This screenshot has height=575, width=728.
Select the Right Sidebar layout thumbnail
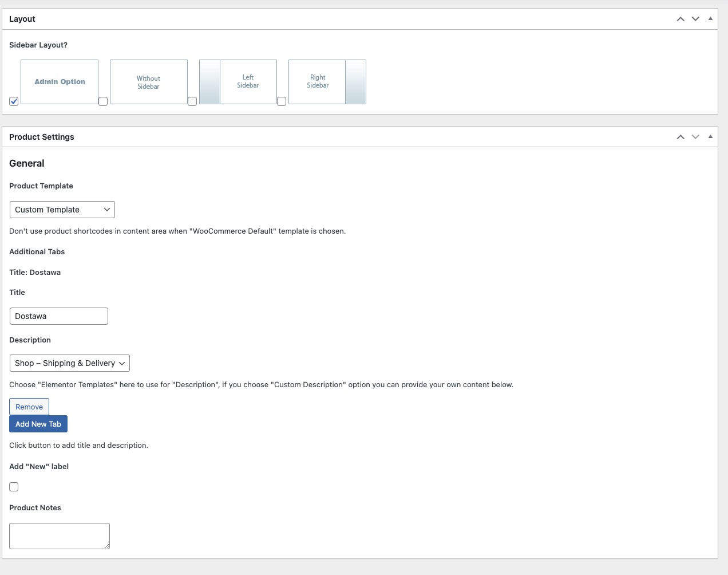click(x=327, y=82)
